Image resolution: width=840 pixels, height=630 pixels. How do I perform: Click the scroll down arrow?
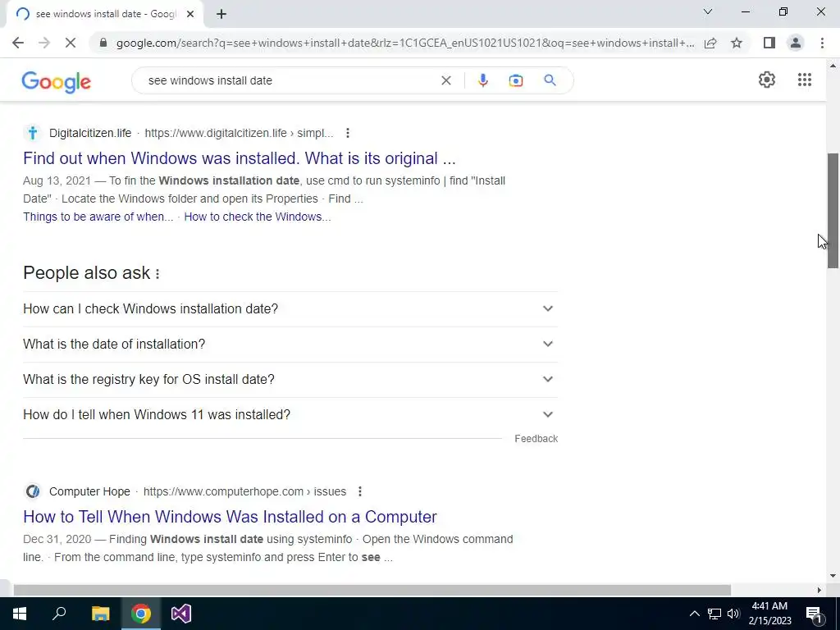(833, 576)
